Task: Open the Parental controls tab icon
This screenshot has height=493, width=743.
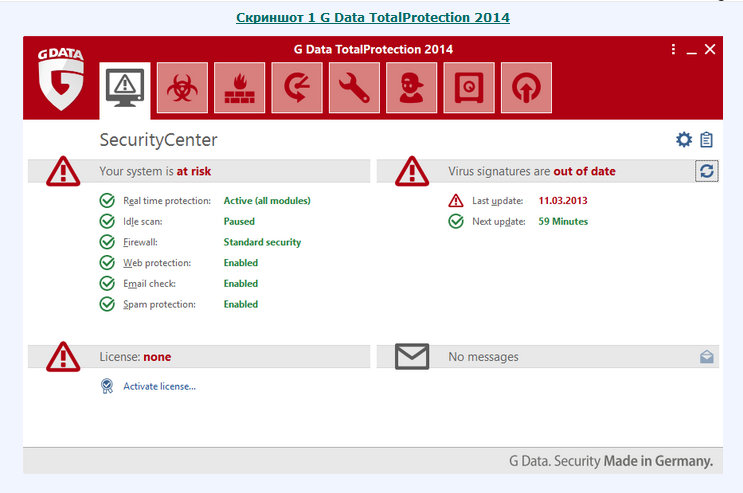Action: [412, 88]
